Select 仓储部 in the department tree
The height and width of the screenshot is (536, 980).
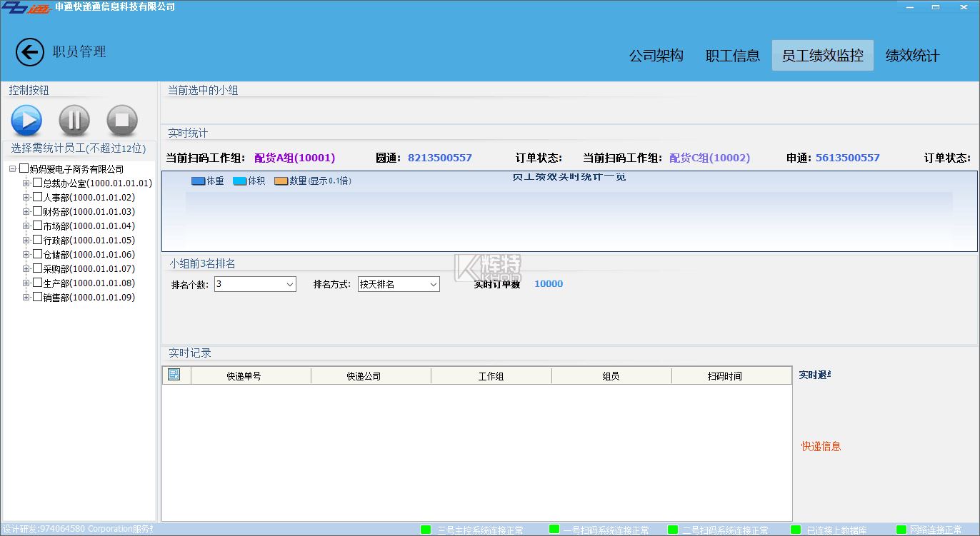(56, 254)
